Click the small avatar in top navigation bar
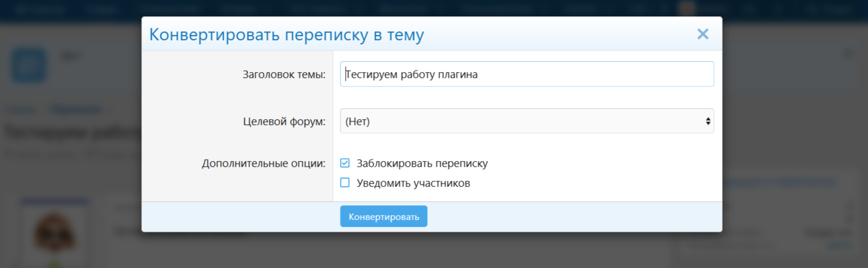Screen dimensions: 868x268 click(687, 8)
